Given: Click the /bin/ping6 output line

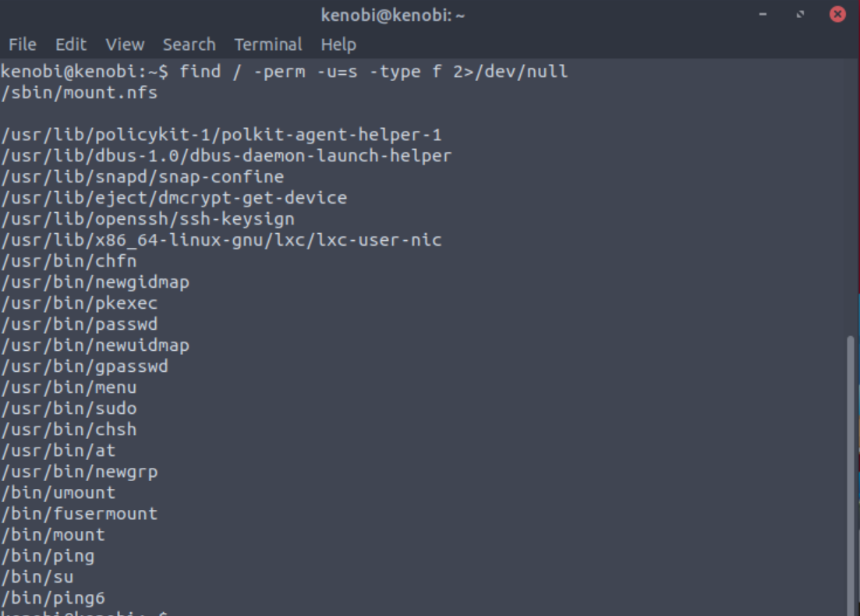Looking at the screenshot, I should tap(52, 598).
